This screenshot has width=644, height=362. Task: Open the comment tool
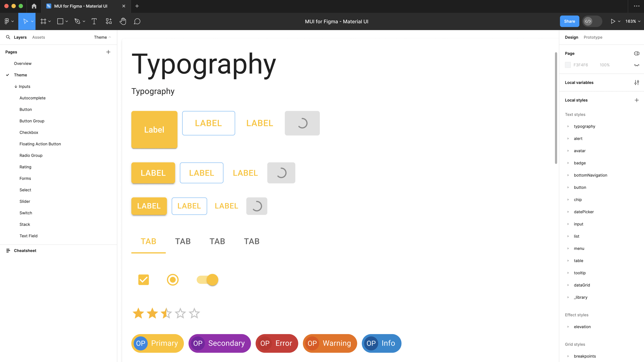click(x=137, y=21)
